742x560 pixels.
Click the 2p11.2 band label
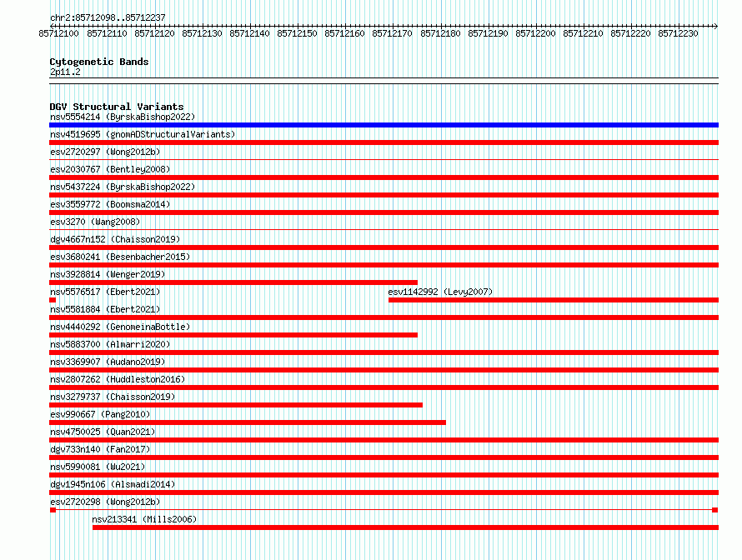tap(65, 72)
